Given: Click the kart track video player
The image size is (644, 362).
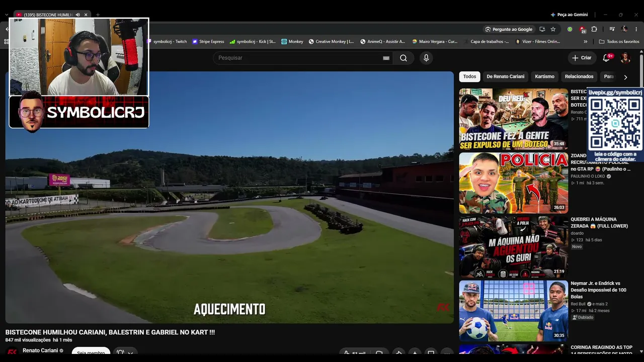Looking at the screenshot, I should click(x=229, y=197).
